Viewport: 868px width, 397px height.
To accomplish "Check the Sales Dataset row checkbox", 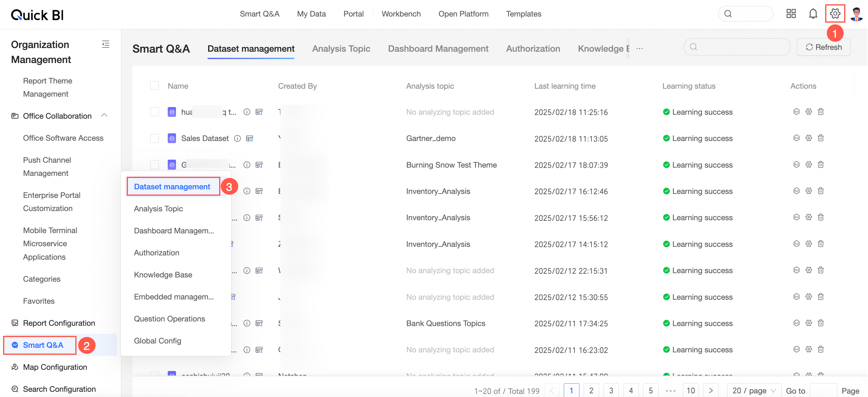I will point(154,138).
